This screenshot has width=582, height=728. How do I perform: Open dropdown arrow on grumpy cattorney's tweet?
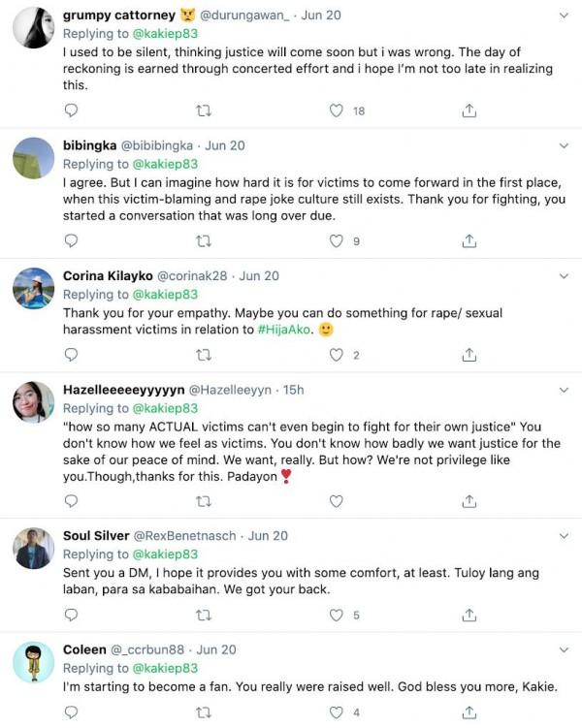565,16
